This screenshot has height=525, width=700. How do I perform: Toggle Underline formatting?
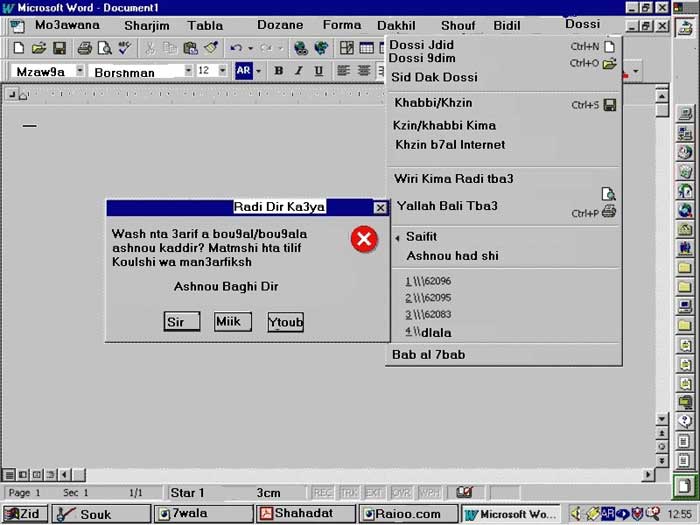point(318,71)
